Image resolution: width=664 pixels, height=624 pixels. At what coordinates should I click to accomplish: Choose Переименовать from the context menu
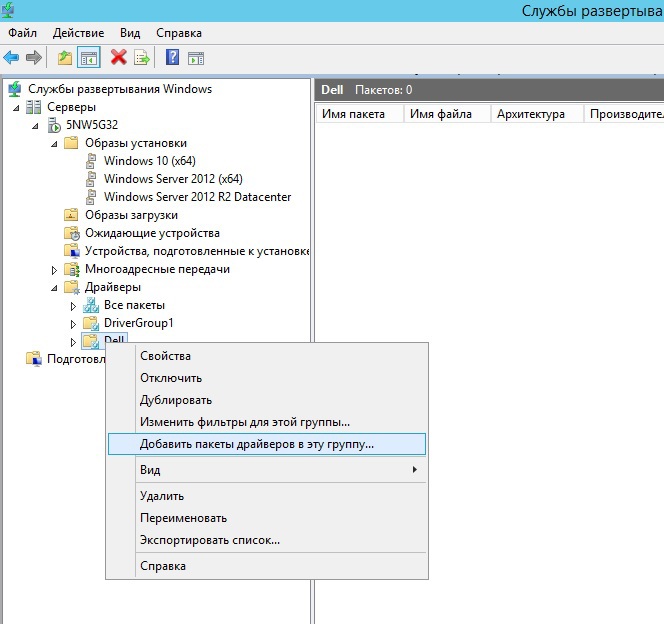[x=267, y=518]
